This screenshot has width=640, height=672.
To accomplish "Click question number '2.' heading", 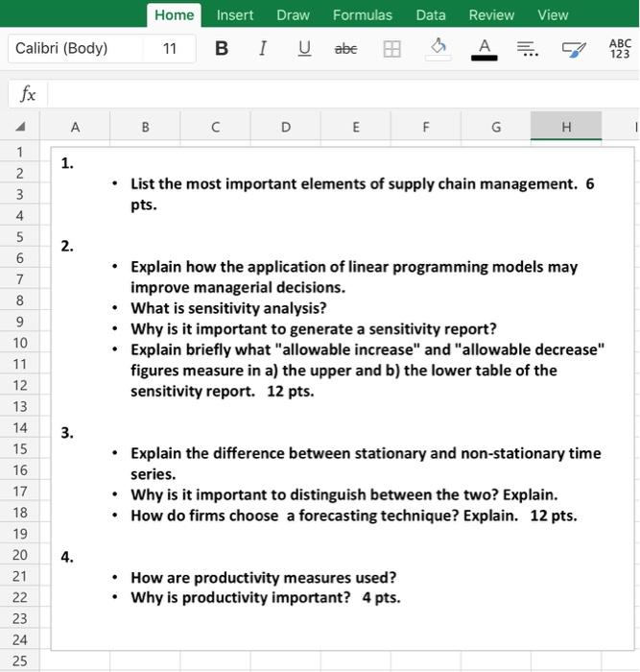I will point(67,246).
